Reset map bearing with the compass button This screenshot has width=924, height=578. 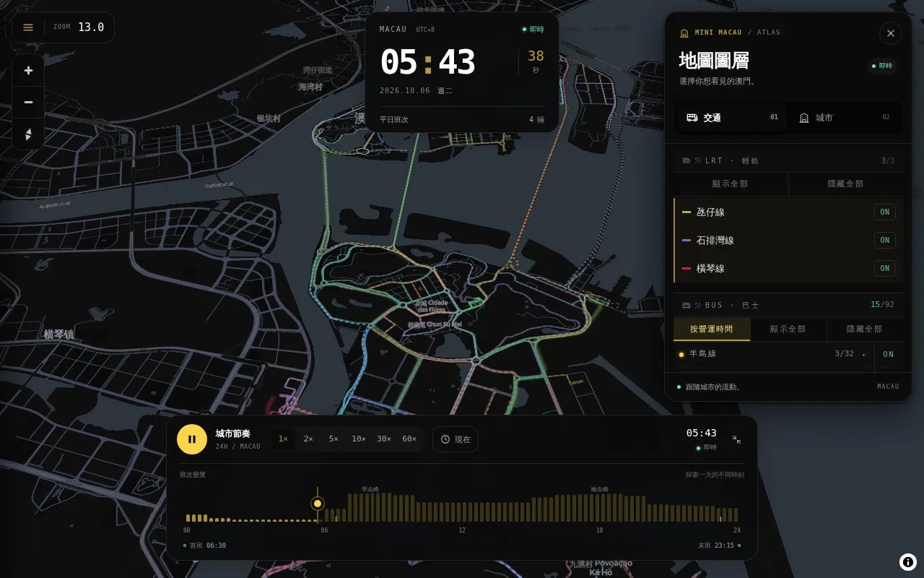pos(28,134)
